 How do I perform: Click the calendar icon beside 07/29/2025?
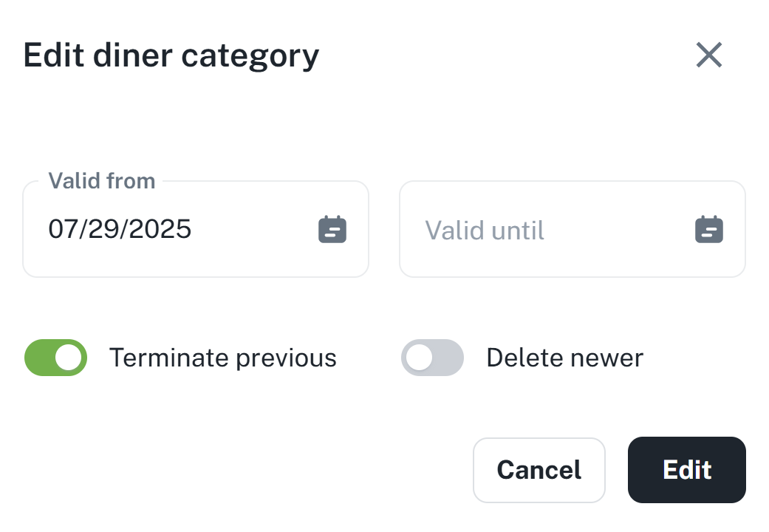pyautogui.click(x=332, y=230)
